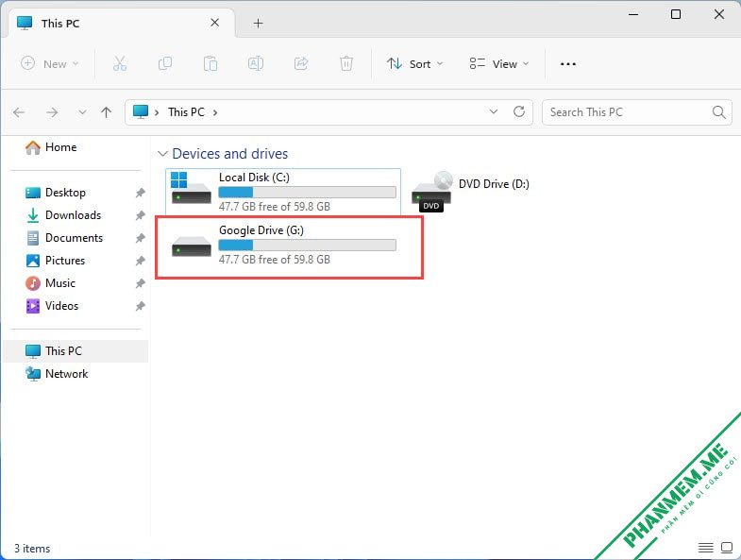Click the pin icon beside Music
The image size is (741, 560).
[x=140, y=283]
